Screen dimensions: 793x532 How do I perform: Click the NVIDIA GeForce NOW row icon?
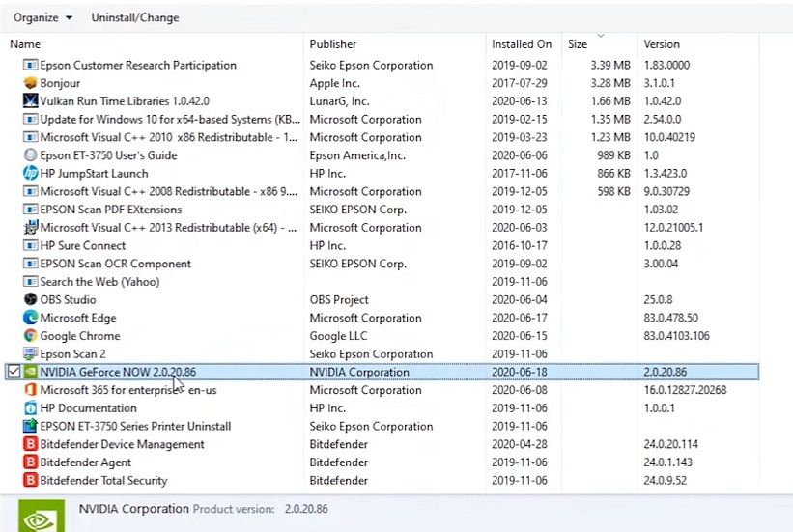[x=30, y=372]
